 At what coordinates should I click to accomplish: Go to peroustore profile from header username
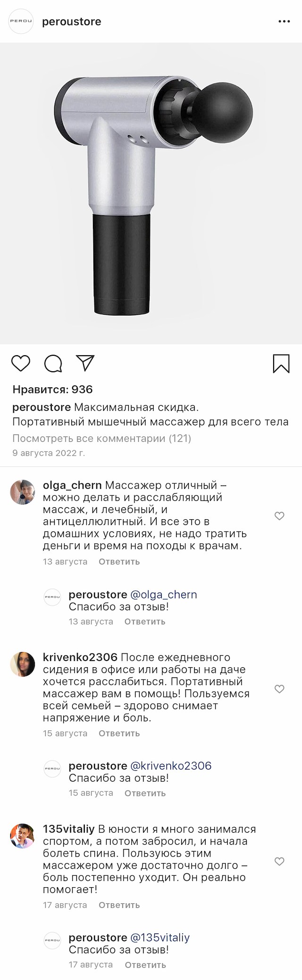click(72, 22)
